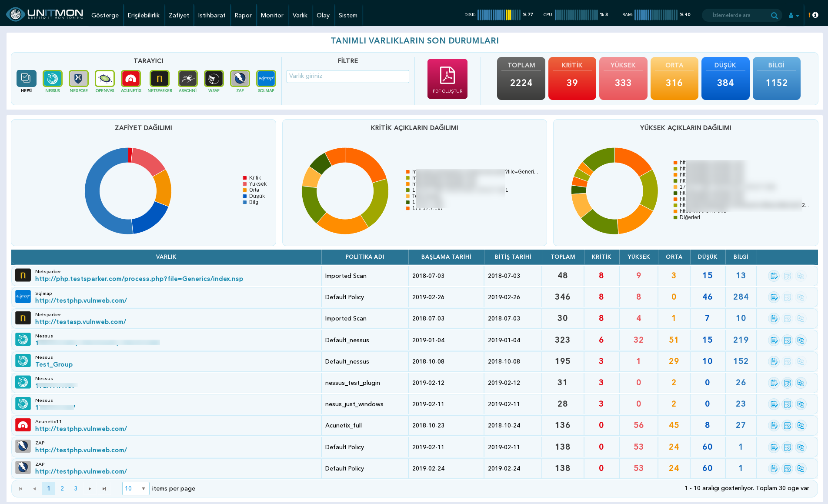Open the Sistem menu
Viewport: 828px width, 504px height.
tap(348, 15)
